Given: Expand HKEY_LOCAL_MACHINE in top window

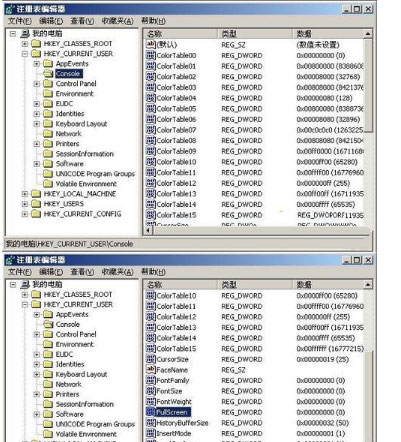Looking at the screenshot, I should point(25,194).
